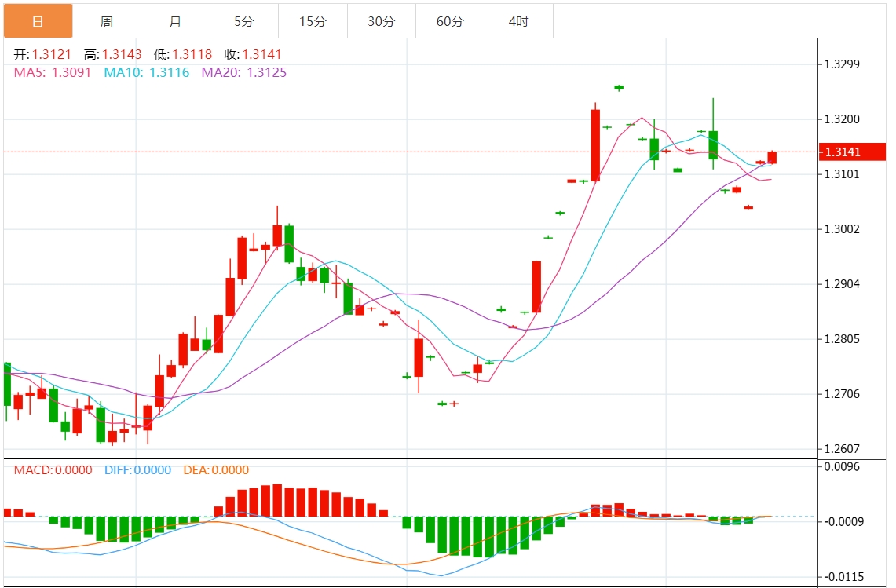Switch to the 月 monthly tab
The image size is (896, 588).
(175, 21)
